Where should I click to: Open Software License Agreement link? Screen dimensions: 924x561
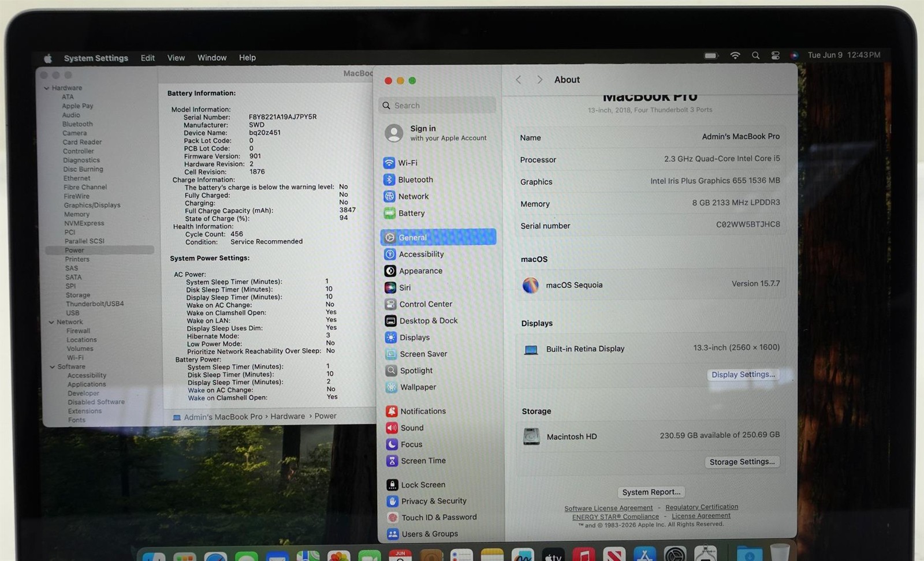(x=609, y=508)
